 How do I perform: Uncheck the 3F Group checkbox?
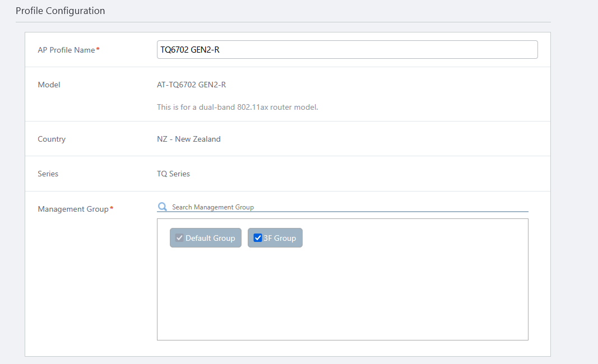coord(258,238)
